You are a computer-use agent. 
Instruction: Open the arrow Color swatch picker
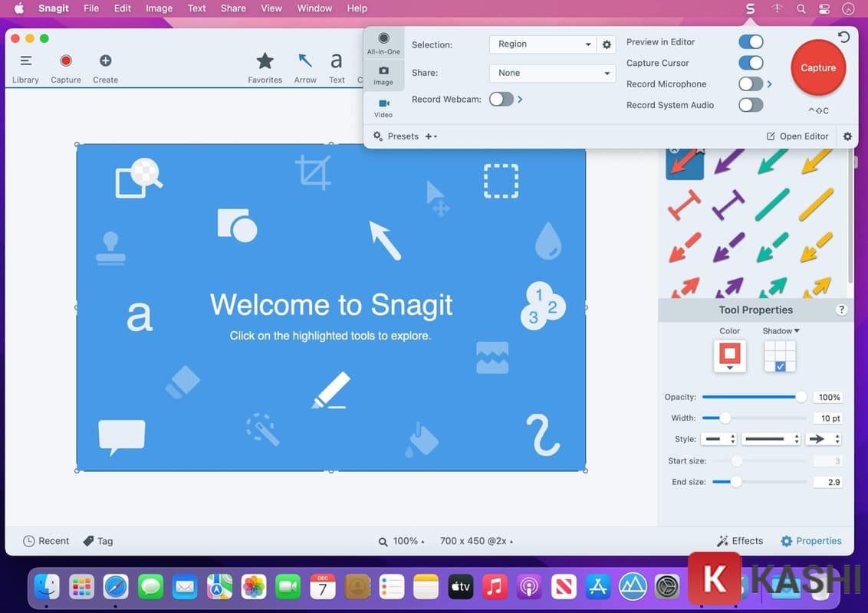(x=730, y=356)
